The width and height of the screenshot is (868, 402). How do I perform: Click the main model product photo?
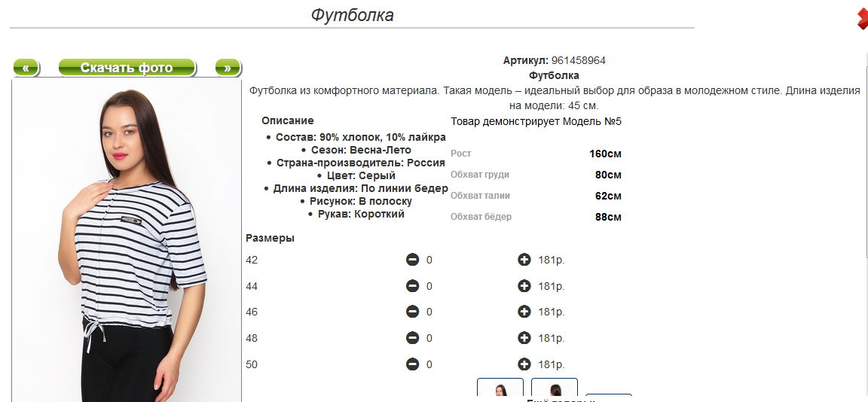(x=127, y=241)
